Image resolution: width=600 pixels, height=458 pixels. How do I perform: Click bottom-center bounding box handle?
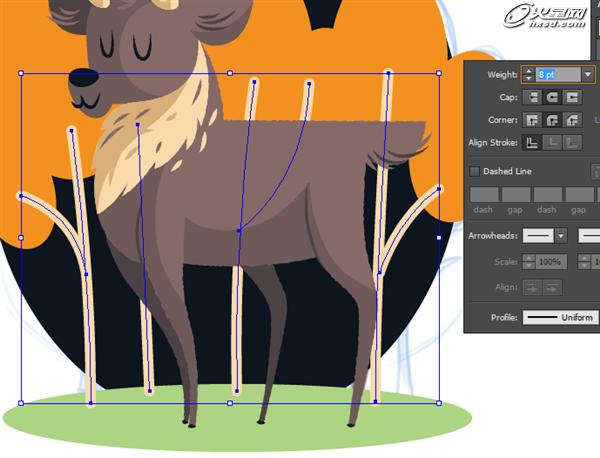pyautogui.click(x=230, y=403)
